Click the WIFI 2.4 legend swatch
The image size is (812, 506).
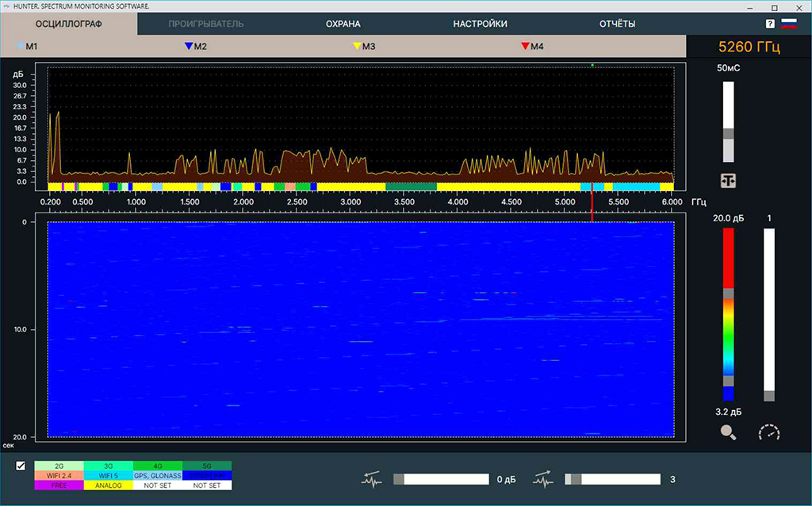coord(59,475)
